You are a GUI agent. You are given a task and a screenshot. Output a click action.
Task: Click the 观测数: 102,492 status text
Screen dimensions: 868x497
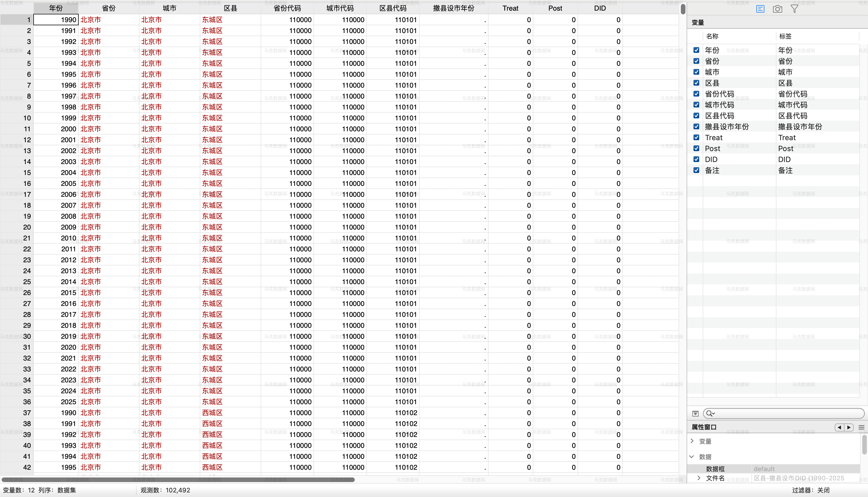[x=165, y=490]
